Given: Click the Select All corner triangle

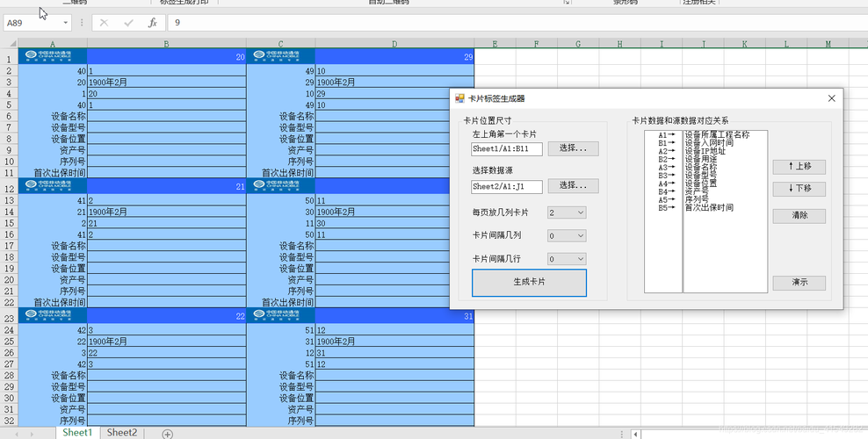Looking at the screenshot, I should (12, 43).
